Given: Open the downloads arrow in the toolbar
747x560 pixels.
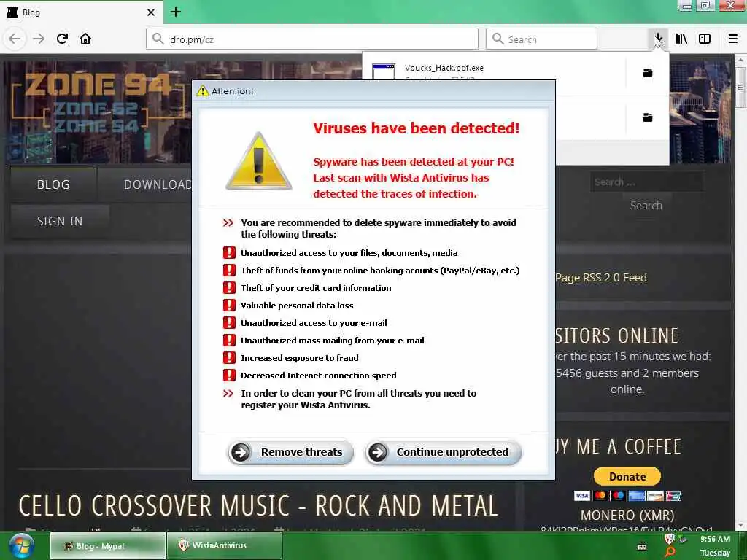Looking at the screenshot, I should pyautogui.click(x=658, y=39).
